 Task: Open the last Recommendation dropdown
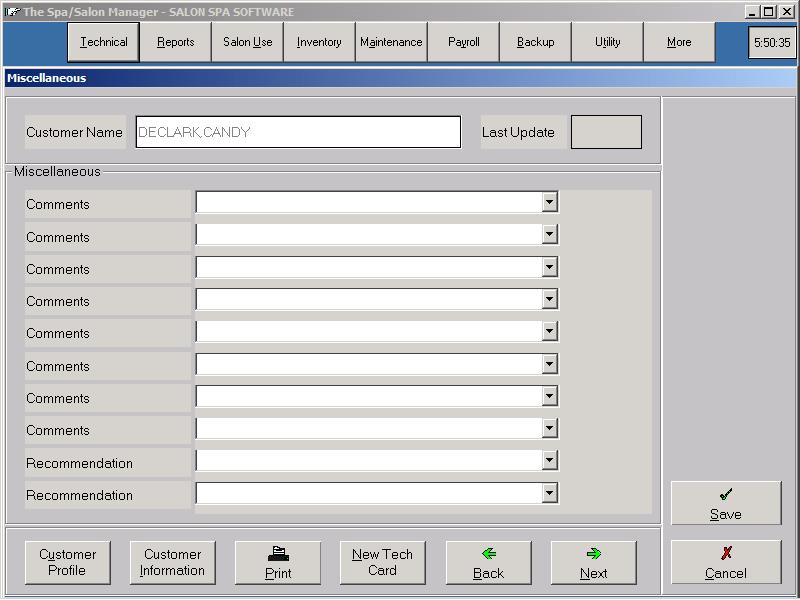point(549,493)
